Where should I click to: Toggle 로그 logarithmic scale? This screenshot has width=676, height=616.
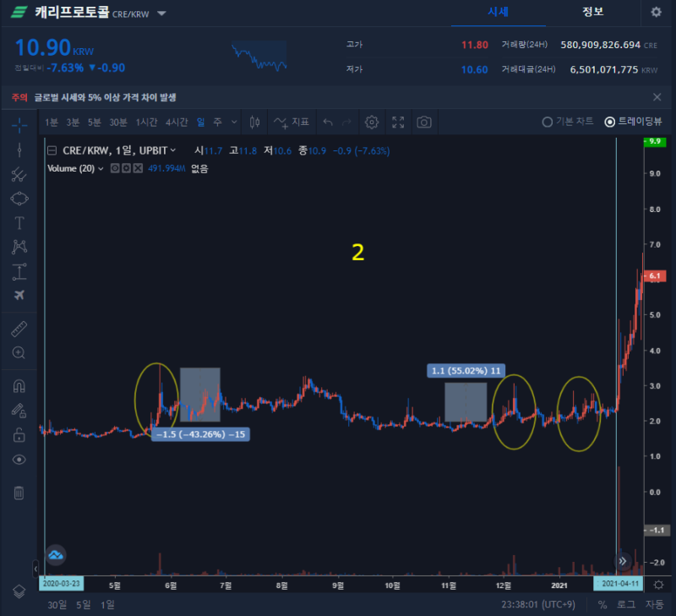tap(626, 605)
